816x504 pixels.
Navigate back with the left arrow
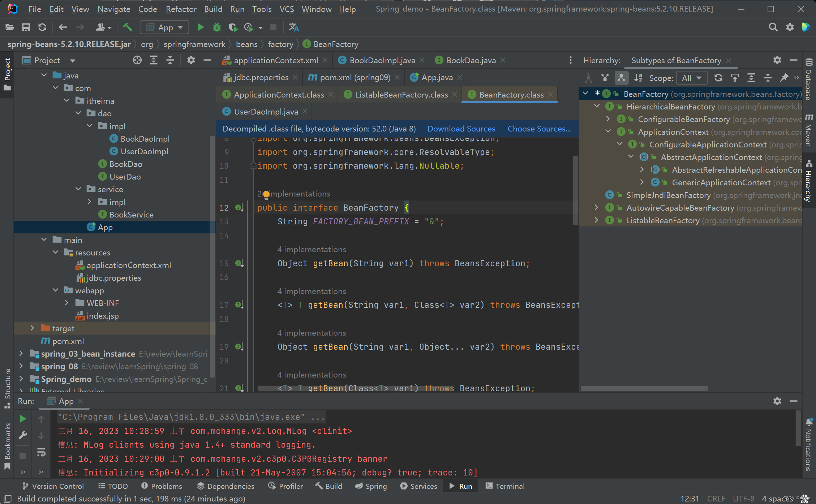point(63,27)
